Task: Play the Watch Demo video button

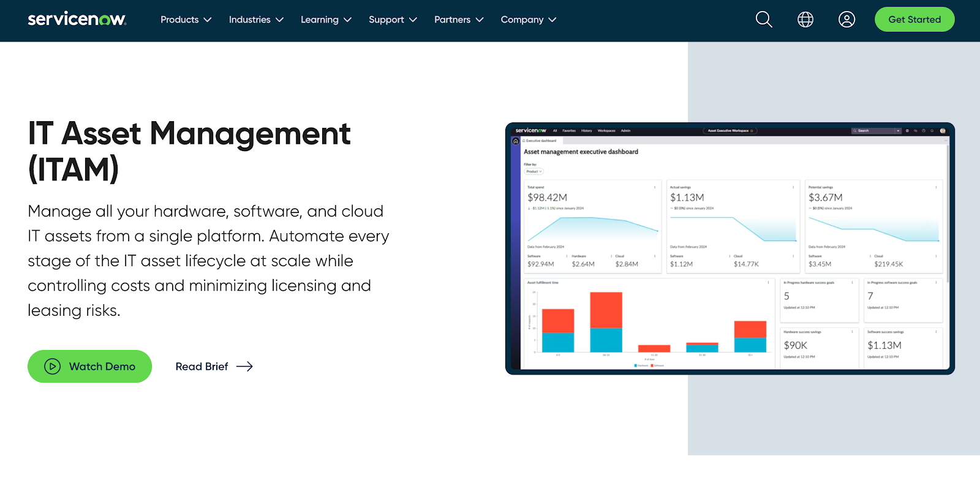Action: click(89, 367)
